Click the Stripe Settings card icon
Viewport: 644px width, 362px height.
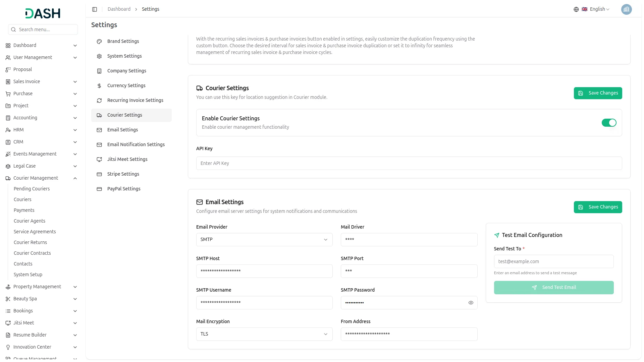point(99,174)
